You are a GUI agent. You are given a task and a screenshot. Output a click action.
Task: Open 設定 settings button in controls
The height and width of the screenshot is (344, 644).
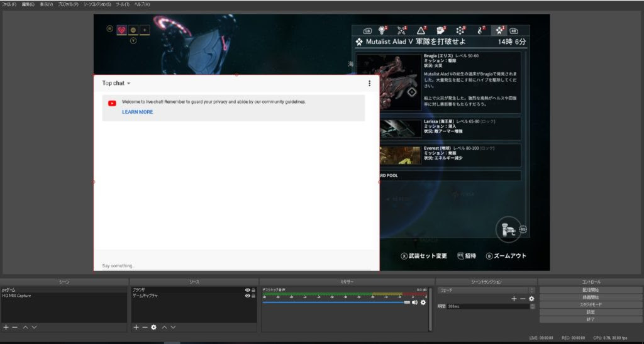coord(591,313)
